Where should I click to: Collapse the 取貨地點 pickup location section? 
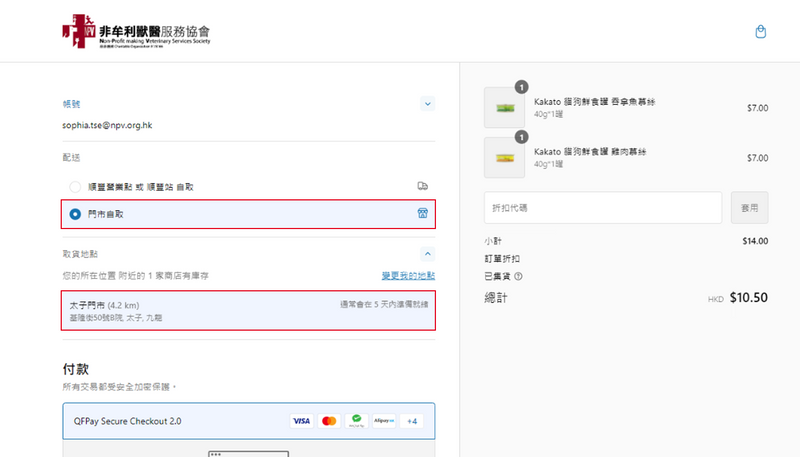click(427, 255)
